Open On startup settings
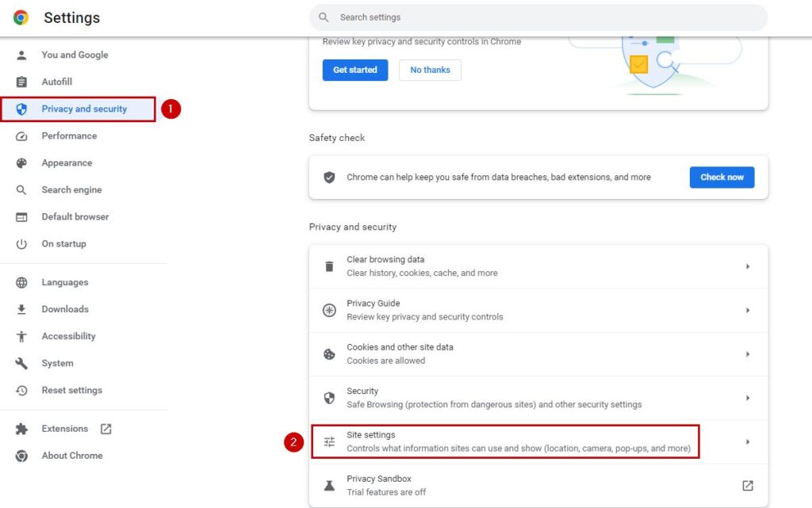The image size is (812, 508). point(63,243)
